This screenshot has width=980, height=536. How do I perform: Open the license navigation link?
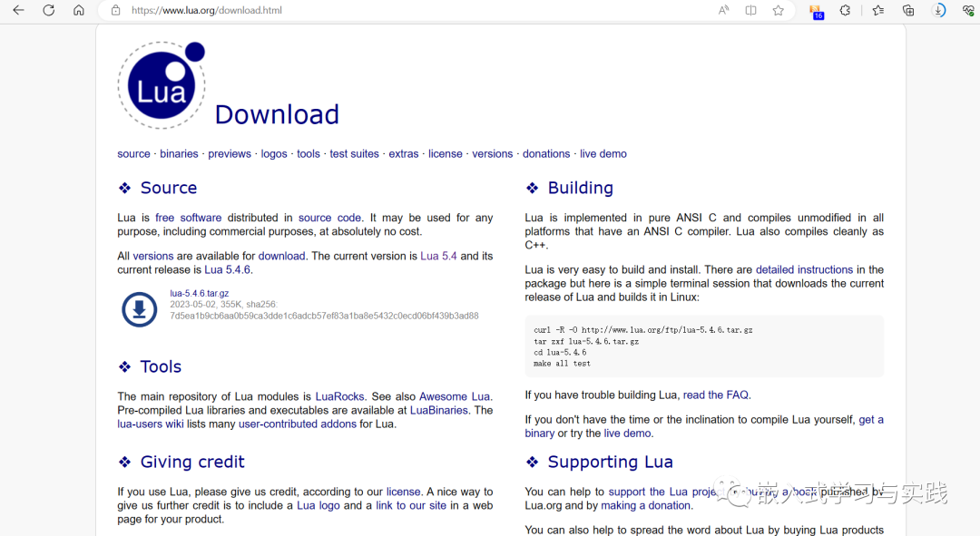pos(445,153)
